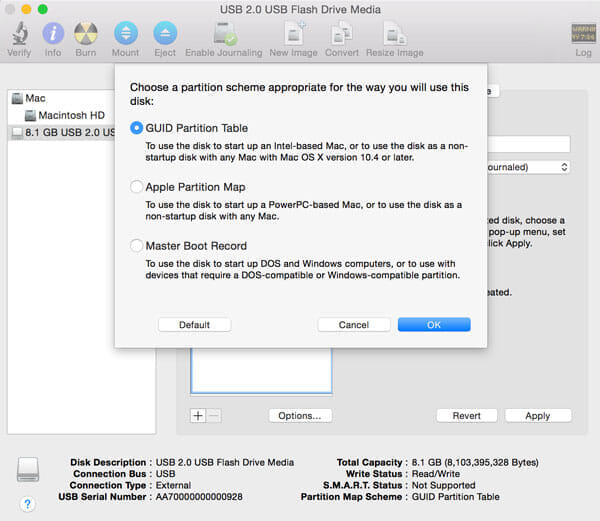600x521 pixels.
Task: Open the Options... button
Action: 300,416
